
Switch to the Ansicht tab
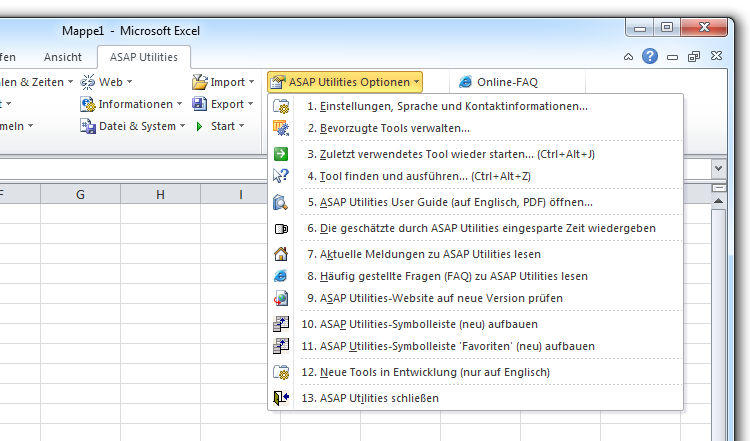pos(63,57)
